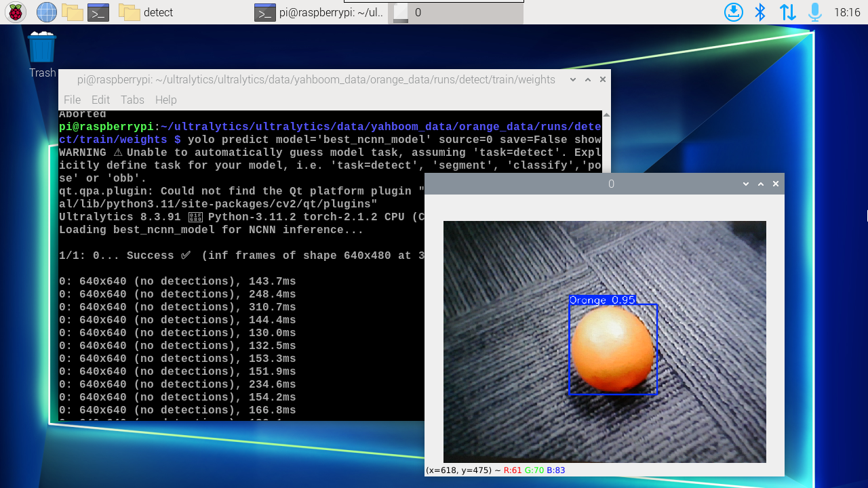The image size is (868, 488).
Task: Minimize the terminal window
Action: tap(573, 79)
